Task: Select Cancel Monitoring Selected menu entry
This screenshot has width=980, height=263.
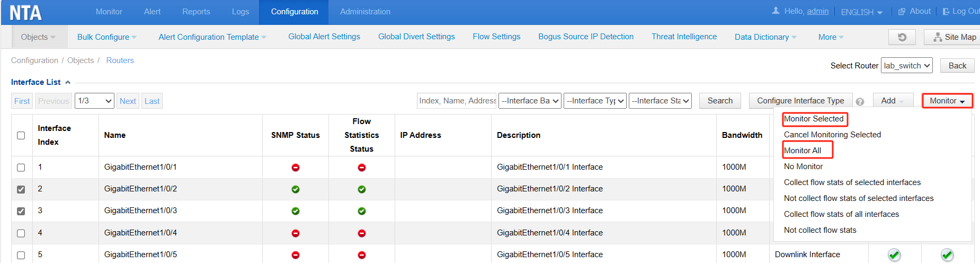Action: click(832, 135)
